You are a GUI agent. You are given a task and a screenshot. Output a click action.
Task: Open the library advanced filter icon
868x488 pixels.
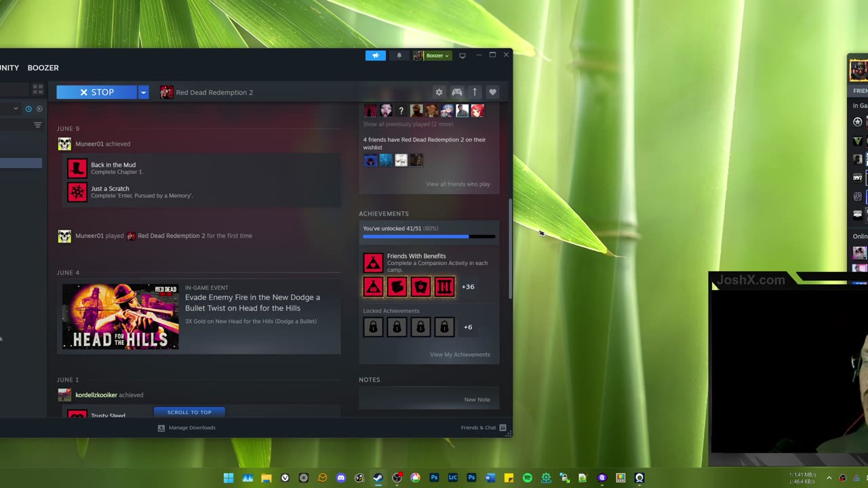pos(38,125)
